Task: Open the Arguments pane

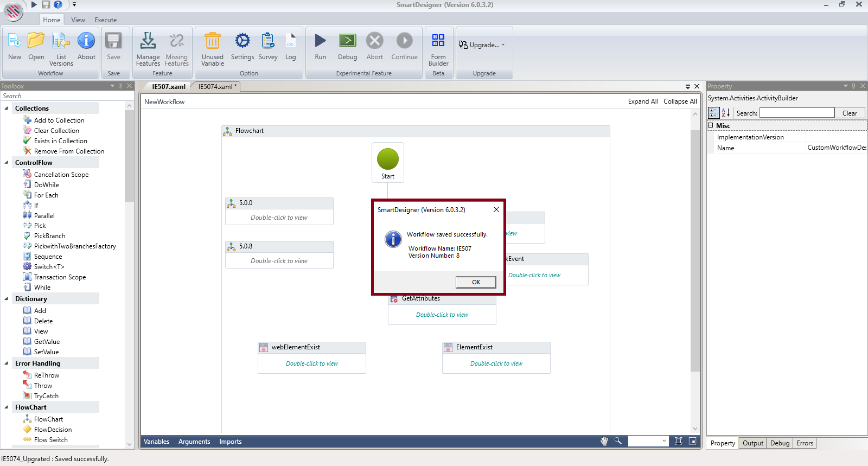Action: (194, 442)
